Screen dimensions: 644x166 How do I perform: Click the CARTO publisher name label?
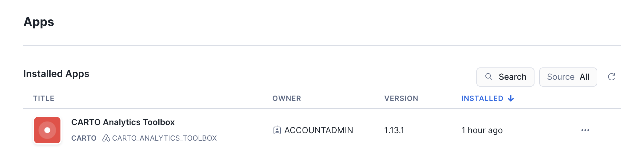click(x=84, y=138)
